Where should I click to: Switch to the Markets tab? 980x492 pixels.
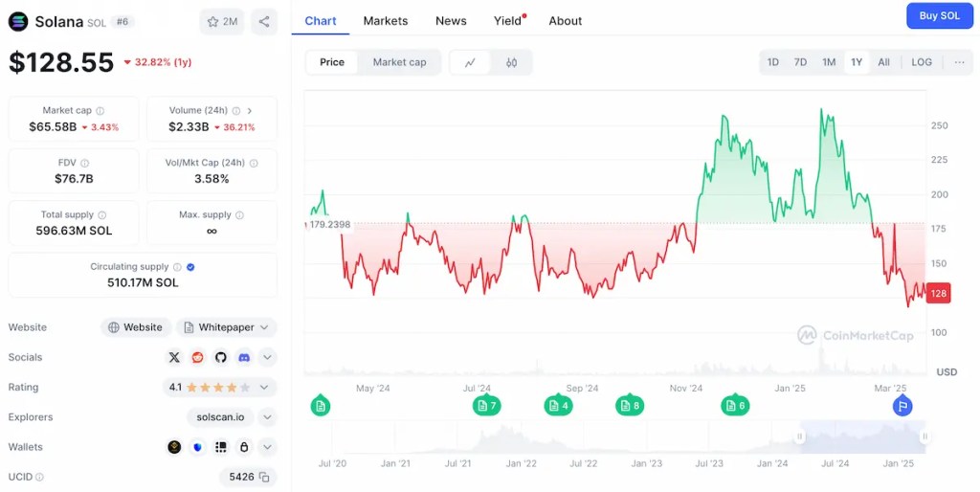pos(386,20)
